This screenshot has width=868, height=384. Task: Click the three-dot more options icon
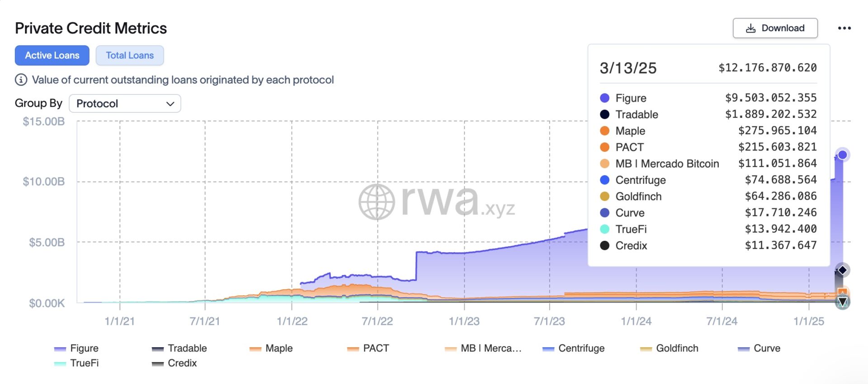844,28
